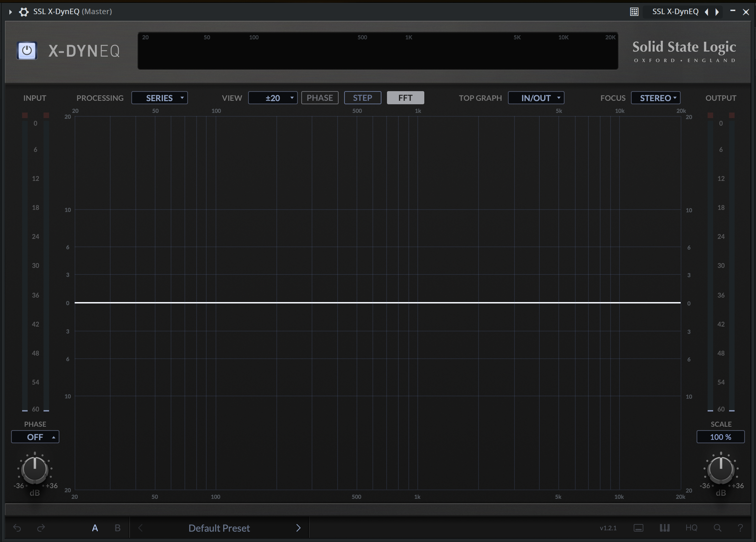Click the SCALE 100% value field
756x542 pixels.
[720, 437]
